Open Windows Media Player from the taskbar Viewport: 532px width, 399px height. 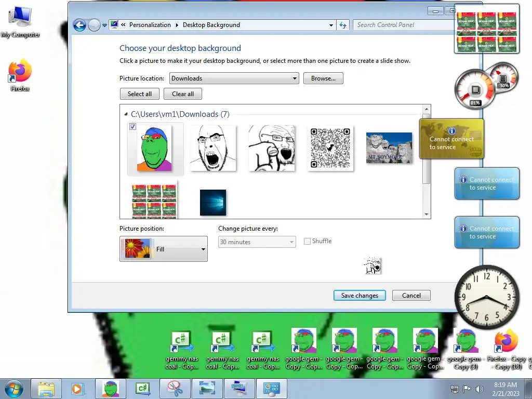click(78, 389)
